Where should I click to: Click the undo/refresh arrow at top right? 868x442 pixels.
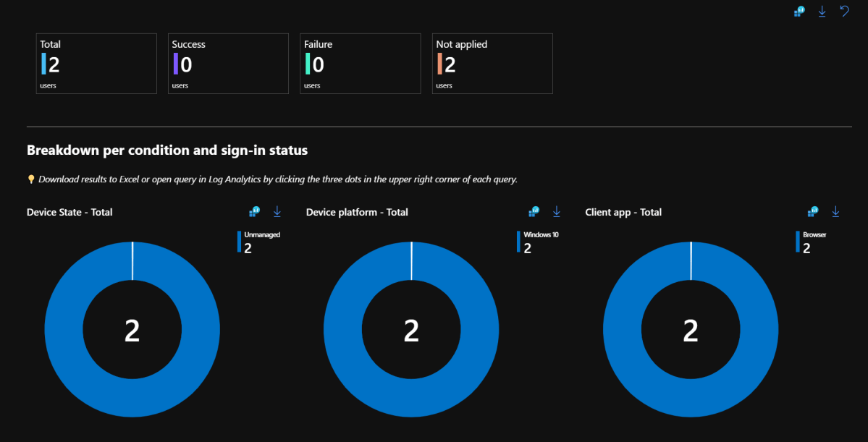point(845,12)
